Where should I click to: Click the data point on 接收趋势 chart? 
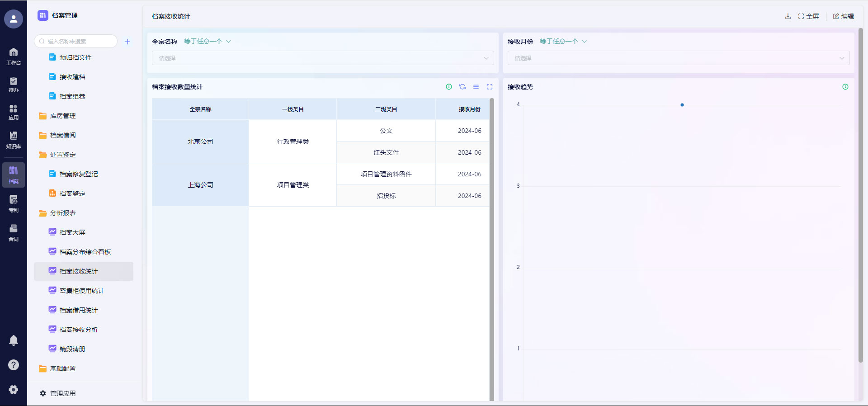[x=682, y=105]
